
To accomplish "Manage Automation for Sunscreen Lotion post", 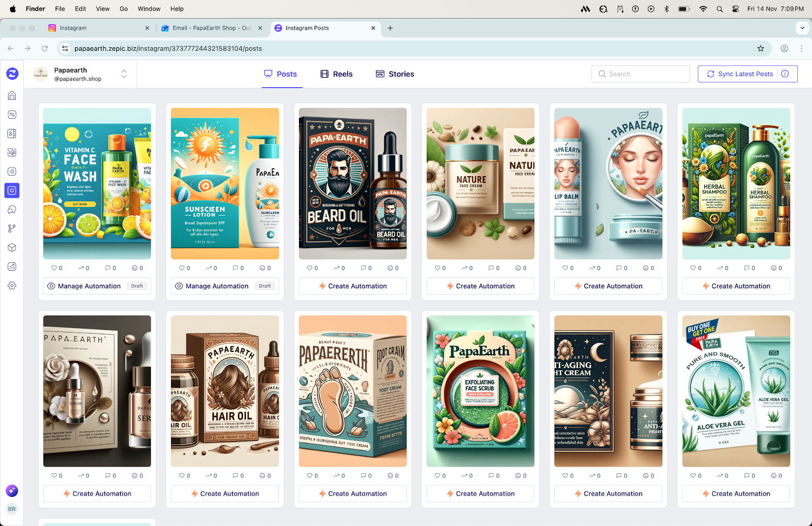I will (225, 286).
